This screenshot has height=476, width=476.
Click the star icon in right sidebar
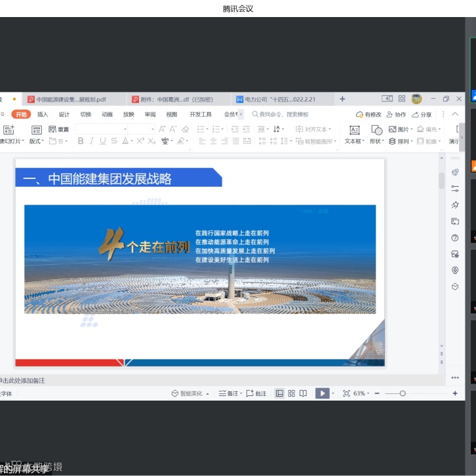pyautogui.click(x=455, y=205)
